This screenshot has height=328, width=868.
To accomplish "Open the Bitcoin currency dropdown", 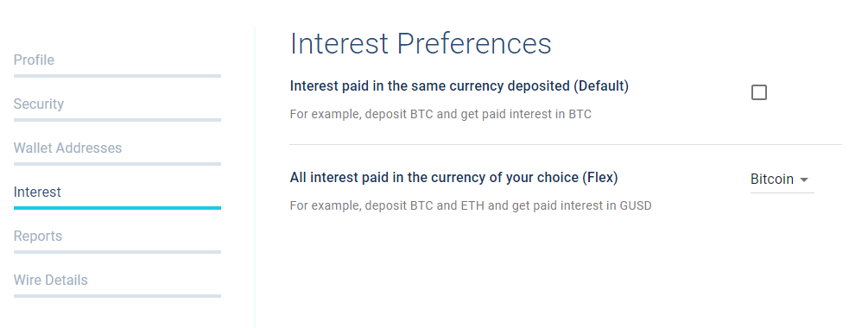I will (782, 180).
